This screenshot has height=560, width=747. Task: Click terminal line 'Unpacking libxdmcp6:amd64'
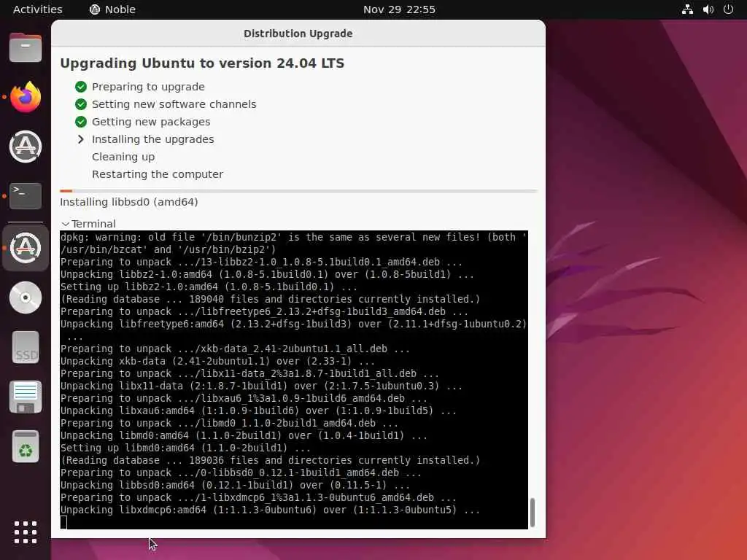click(270, 510)
